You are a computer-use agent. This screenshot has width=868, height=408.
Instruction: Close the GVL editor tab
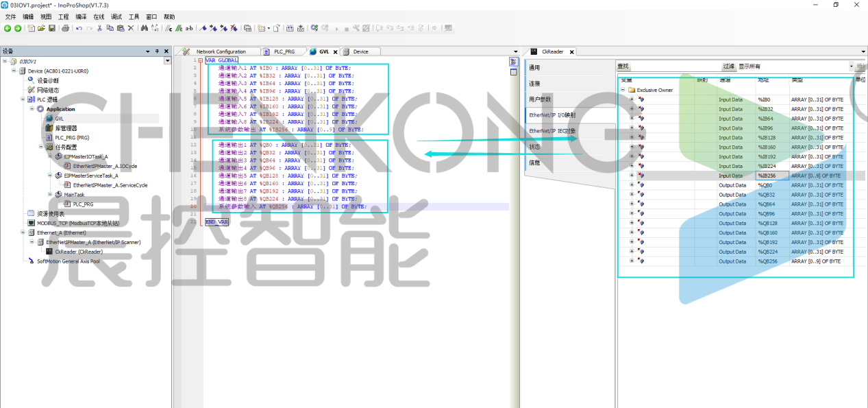point(335,52)
